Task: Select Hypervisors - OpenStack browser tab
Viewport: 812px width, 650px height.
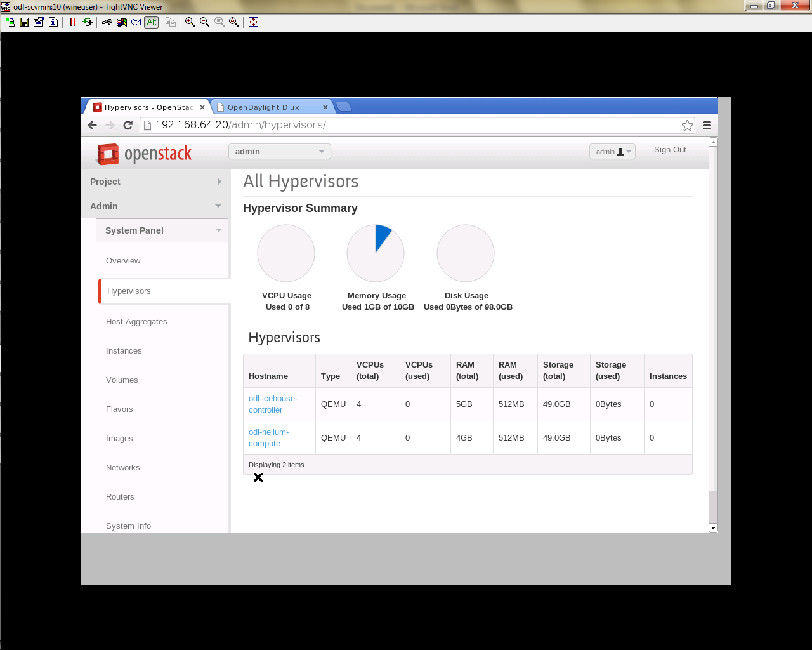Action: click(148, 107)
